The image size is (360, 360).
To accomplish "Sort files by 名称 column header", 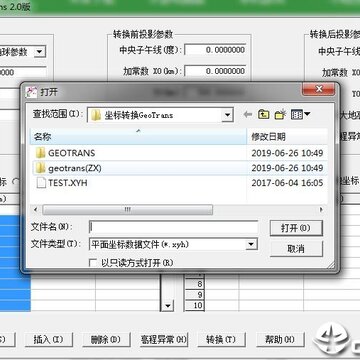I will point(138,137).
